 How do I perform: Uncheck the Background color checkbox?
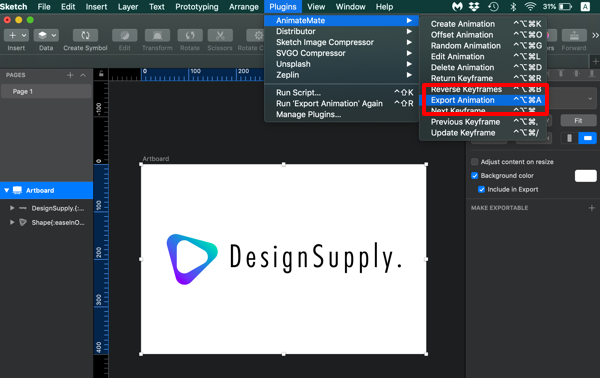pos(474,176)
